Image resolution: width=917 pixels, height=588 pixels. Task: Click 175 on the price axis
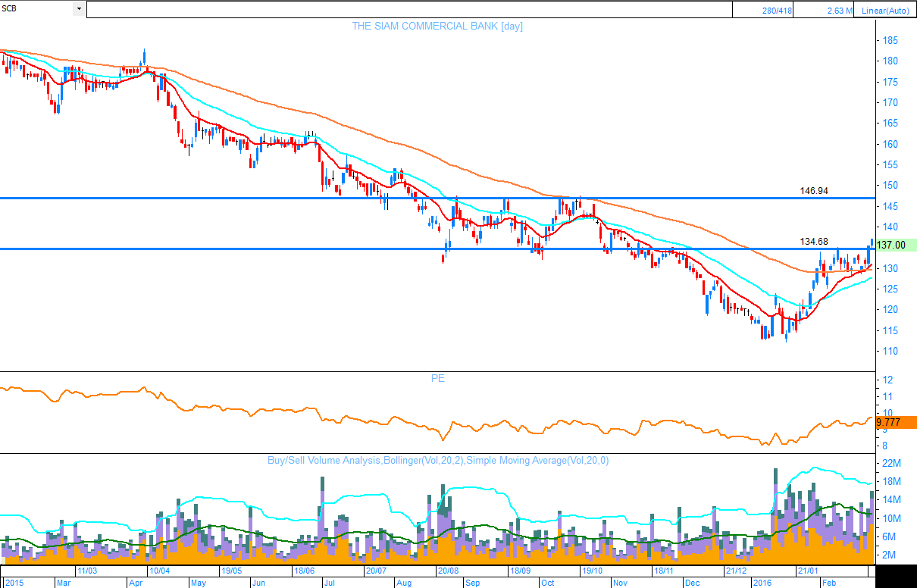point(891,82)
